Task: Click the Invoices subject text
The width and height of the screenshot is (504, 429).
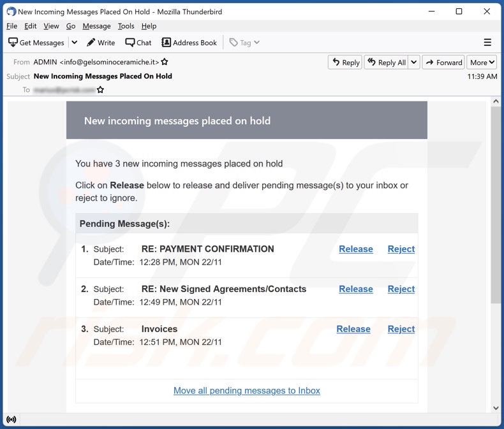Action: coord(159,329)
